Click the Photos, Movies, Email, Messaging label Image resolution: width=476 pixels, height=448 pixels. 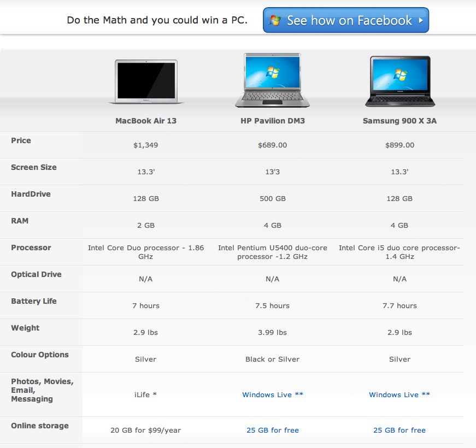[x=42, y=390]
